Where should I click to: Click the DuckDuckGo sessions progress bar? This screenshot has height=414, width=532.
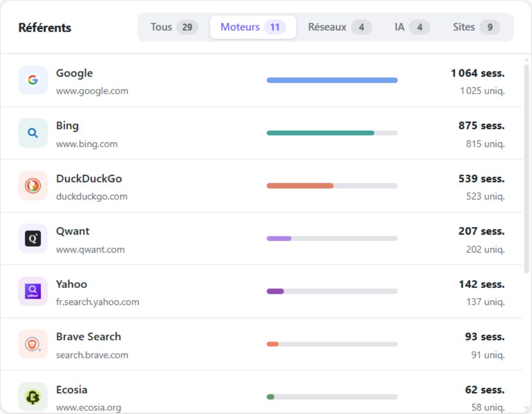[332, 186]
